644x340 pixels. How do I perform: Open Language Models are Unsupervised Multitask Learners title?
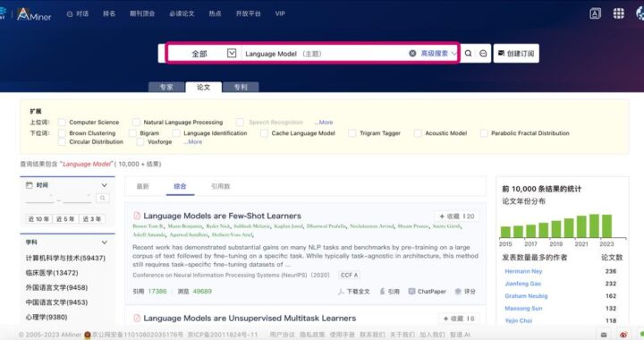pos(250,318)
